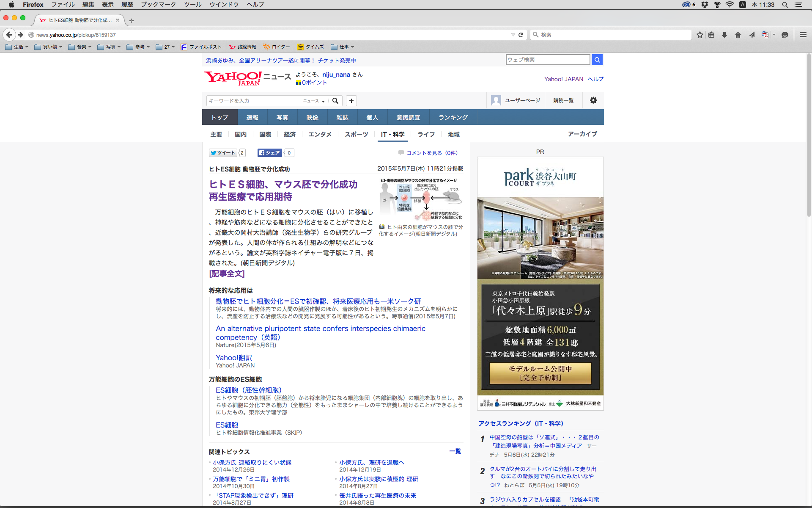
Task: Open the Firefox downloads arrow icon
Action: tap(724, 35)
